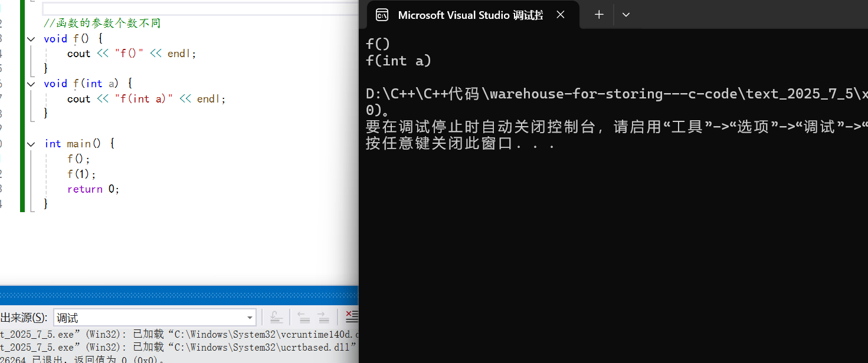Viewport: 868px width, 363px height.
Task: Open the terminal profiles dropdown arrow
Action: (626, 15)
